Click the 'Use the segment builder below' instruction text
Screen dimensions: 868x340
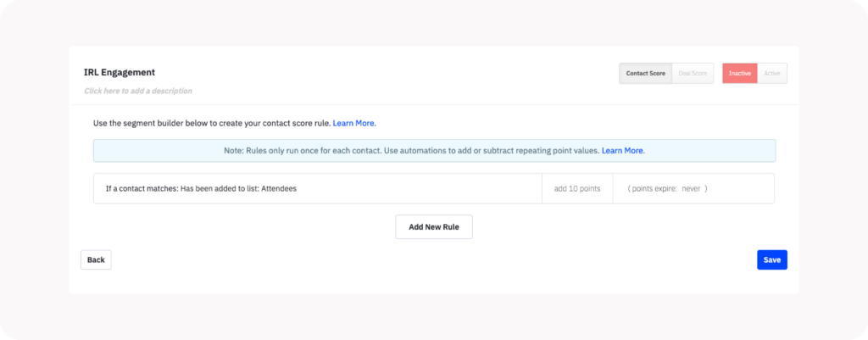tap(212, 123)
